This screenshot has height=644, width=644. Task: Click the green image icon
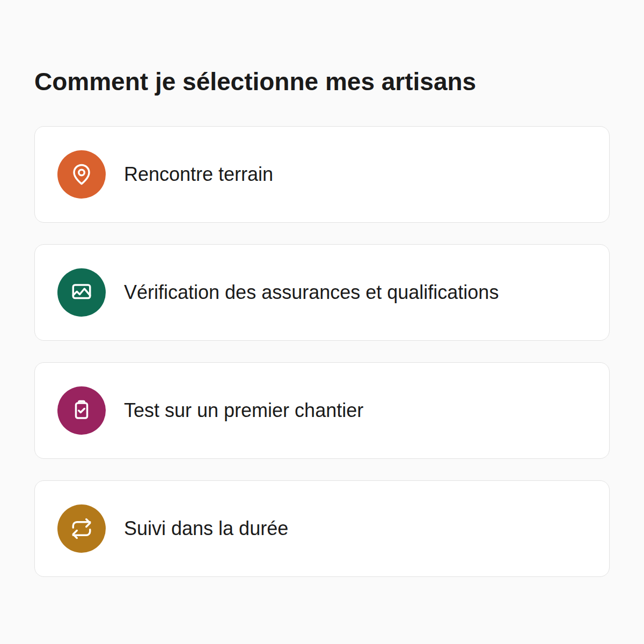point(82,292)
